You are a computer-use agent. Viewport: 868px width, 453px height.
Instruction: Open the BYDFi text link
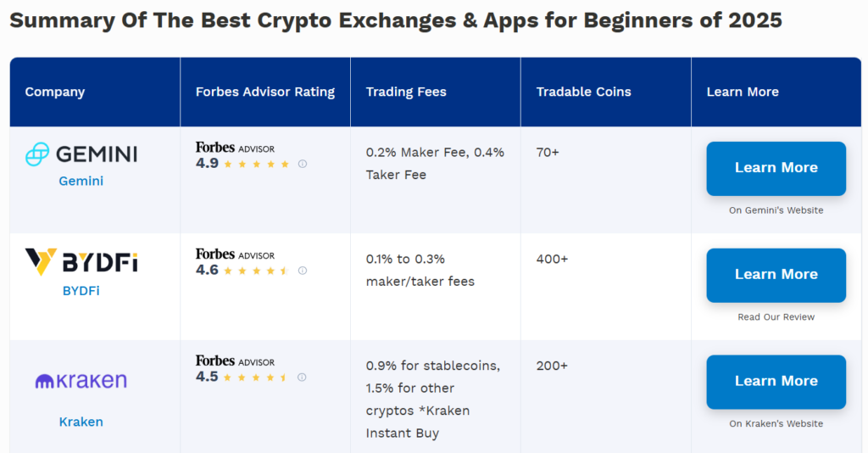pos(81,290)
